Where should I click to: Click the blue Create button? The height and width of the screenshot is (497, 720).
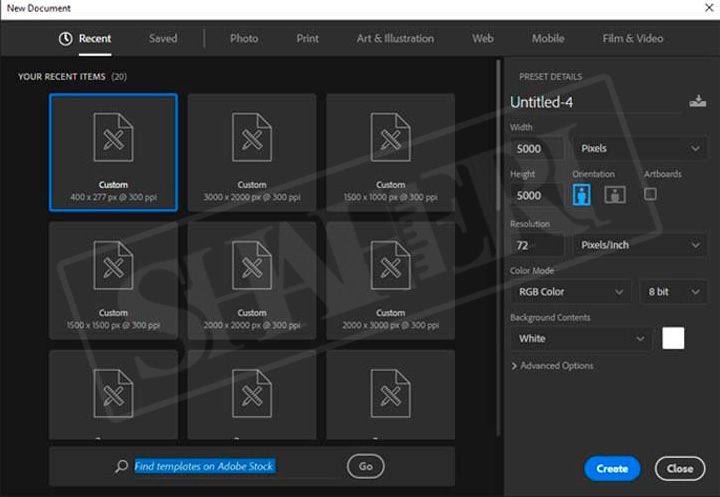(x=612, y=468)
